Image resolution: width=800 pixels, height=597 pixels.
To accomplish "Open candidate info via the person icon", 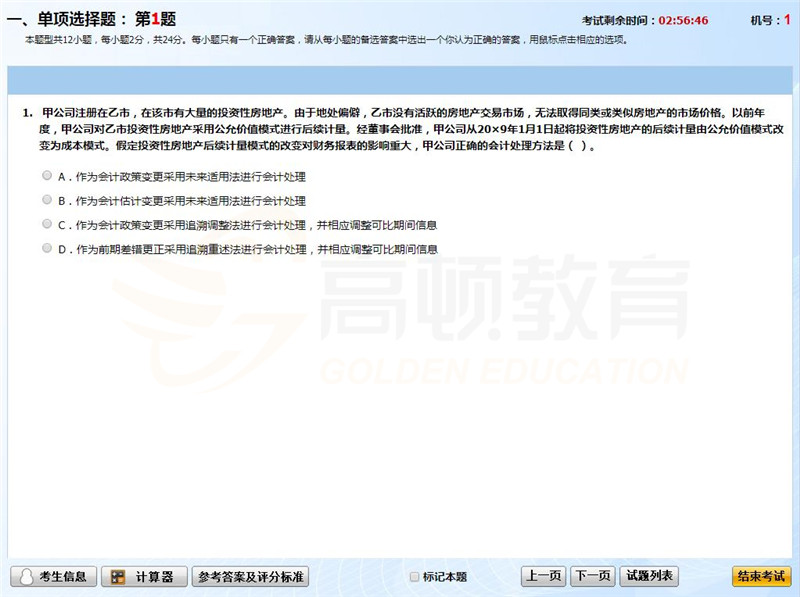I will (26, 577).
